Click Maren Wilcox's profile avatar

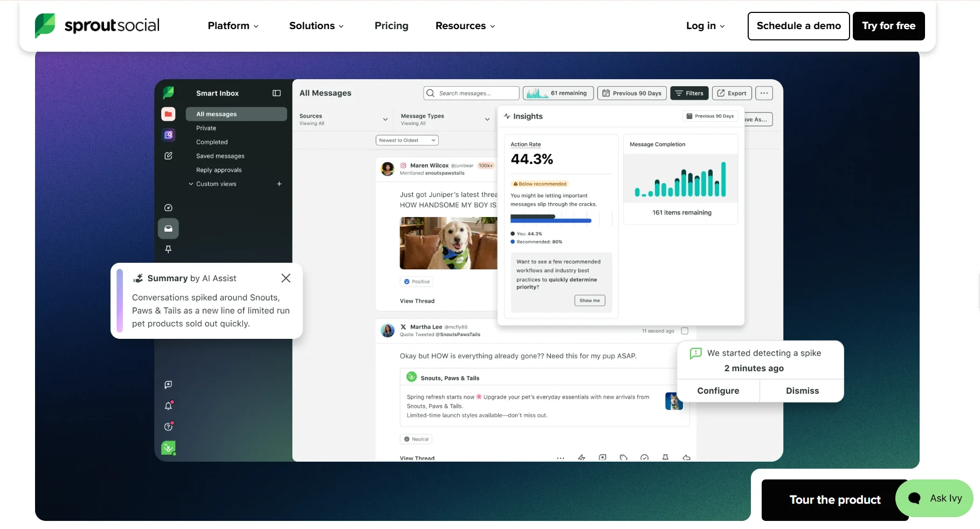tap(388, 169)
